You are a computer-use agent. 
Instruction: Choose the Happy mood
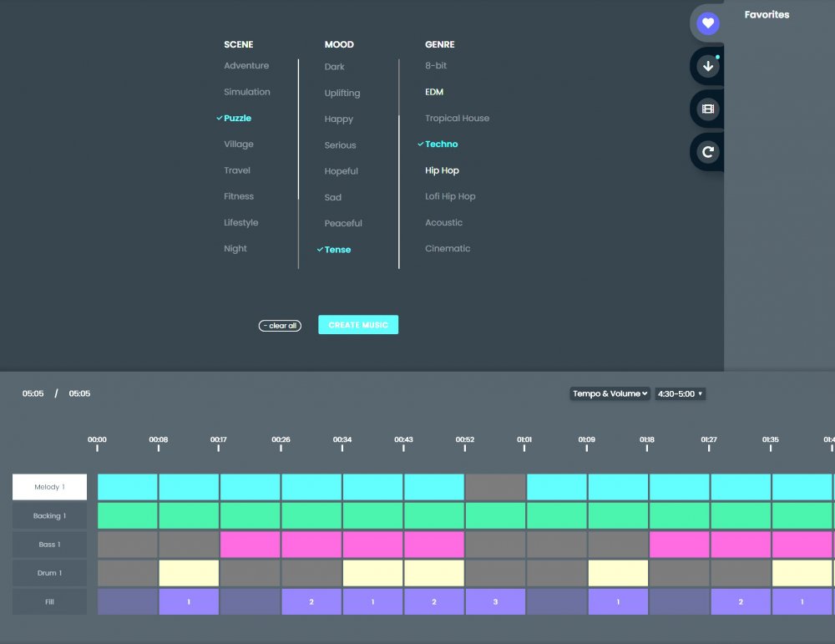click(337, 119)
